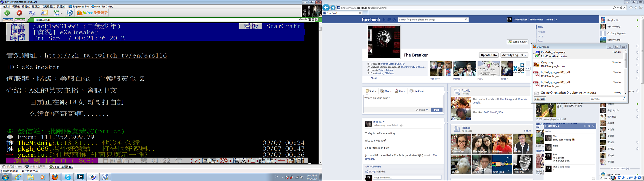644x181 pixels.
Task: Click the IE home icon
Action: [x=631, y=7]
